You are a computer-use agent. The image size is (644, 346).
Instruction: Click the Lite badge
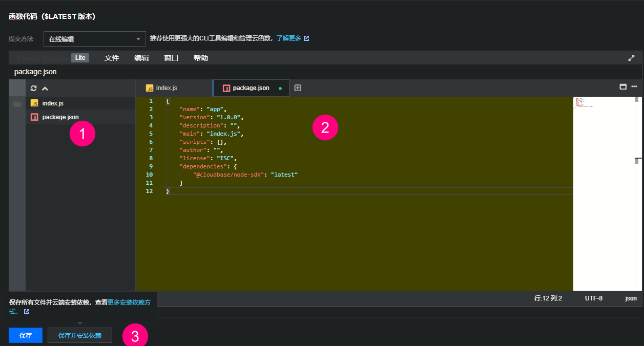[80, 58]
